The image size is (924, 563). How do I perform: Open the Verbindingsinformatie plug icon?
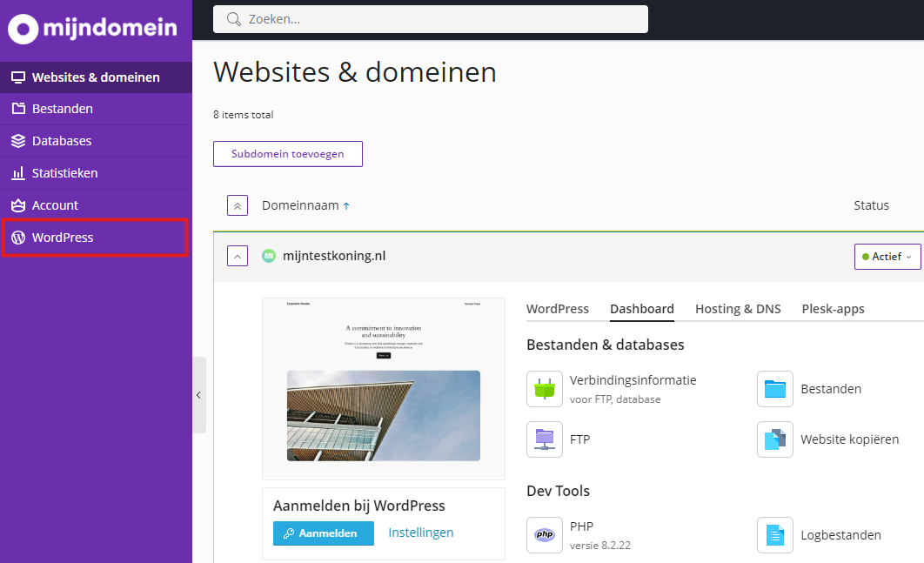click(x=545, y=389)
